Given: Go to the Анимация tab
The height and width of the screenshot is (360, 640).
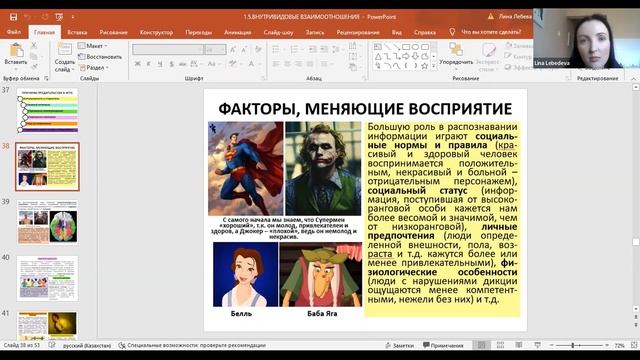Looking at the screenshot, I should click(238, 32).
